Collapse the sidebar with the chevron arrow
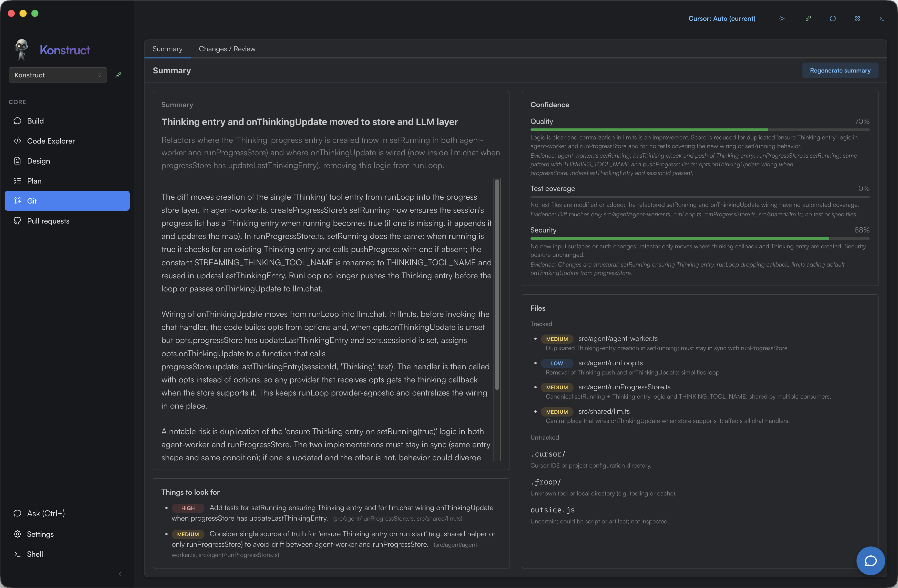Screen dimensions: 898x588 tap(120, 573)
